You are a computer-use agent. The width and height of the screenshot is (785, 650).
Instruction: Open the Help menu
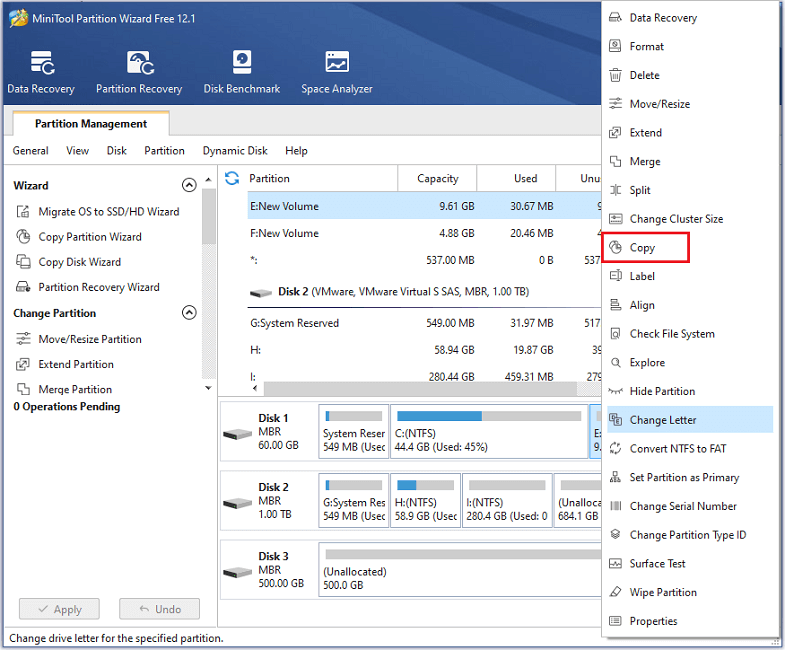click(296, 151)
